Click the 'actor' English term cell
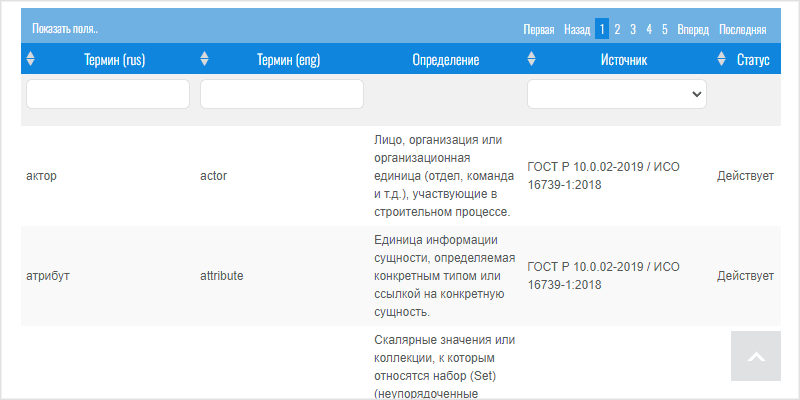 tap(213, 176)
